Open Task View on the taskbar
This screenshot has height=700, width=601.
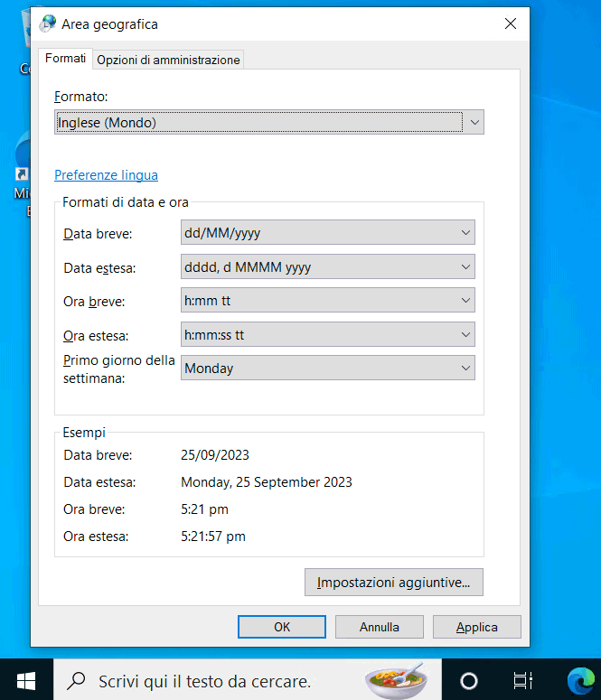tap(522, 681)
